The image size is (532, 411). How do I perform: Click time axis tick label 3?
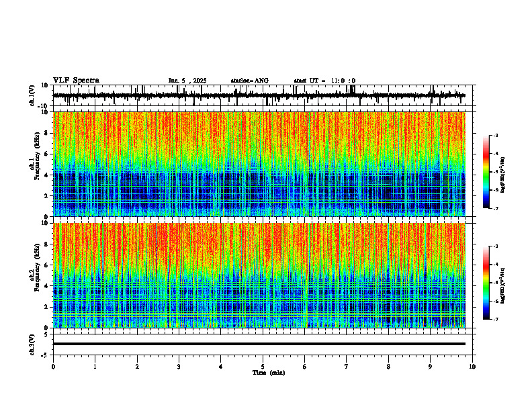point(179,367)
